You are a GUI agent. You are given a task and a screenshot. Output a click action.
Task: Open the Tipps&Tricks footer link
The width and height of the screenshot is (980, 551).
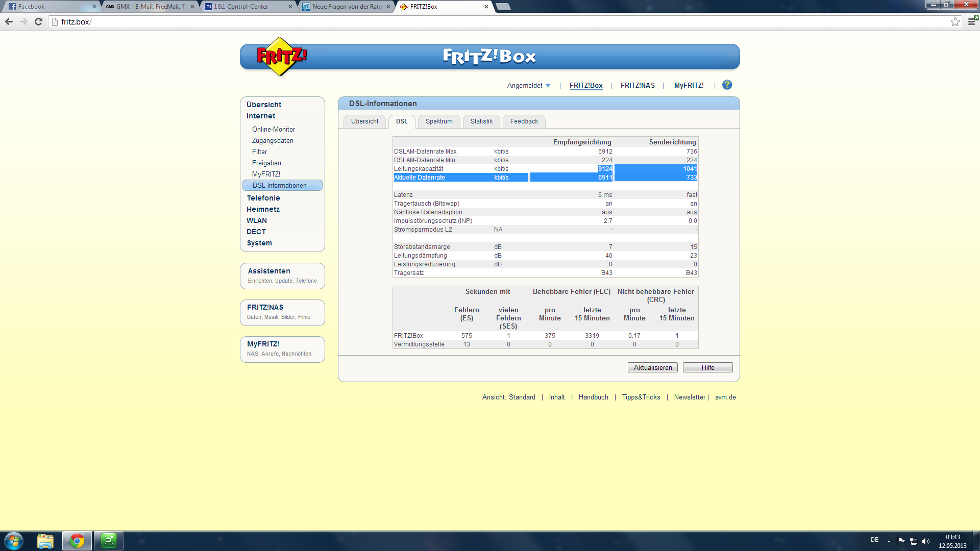click(x=641, y=397)
